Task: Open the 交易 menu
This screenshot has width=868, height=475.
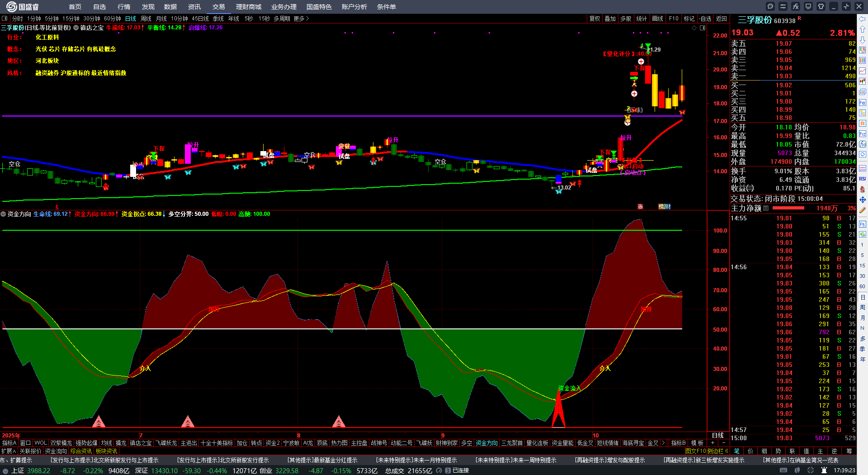Action: 218,7
